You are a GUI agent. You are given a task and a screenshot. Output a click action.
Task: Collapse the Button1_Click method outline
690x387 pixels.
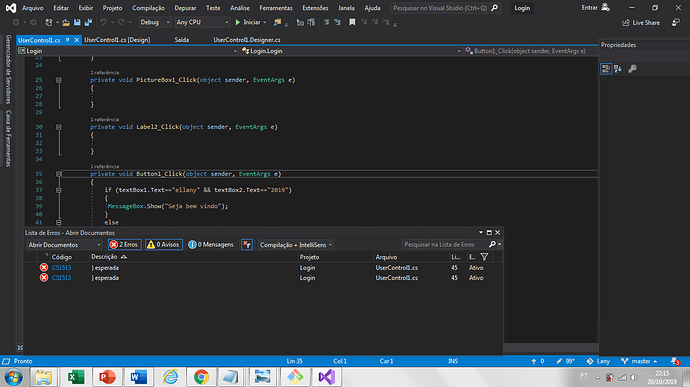(x=59, y=174)
